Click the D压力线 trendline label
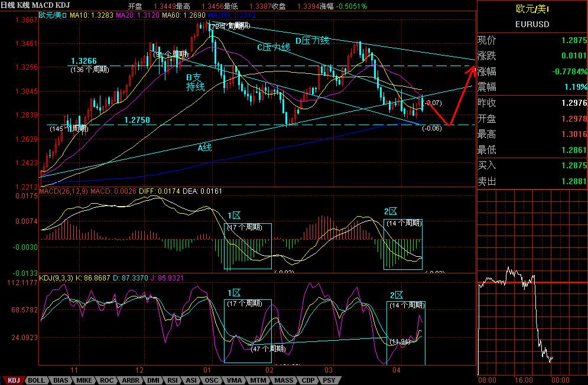588x385 pixels. (313, 41)
